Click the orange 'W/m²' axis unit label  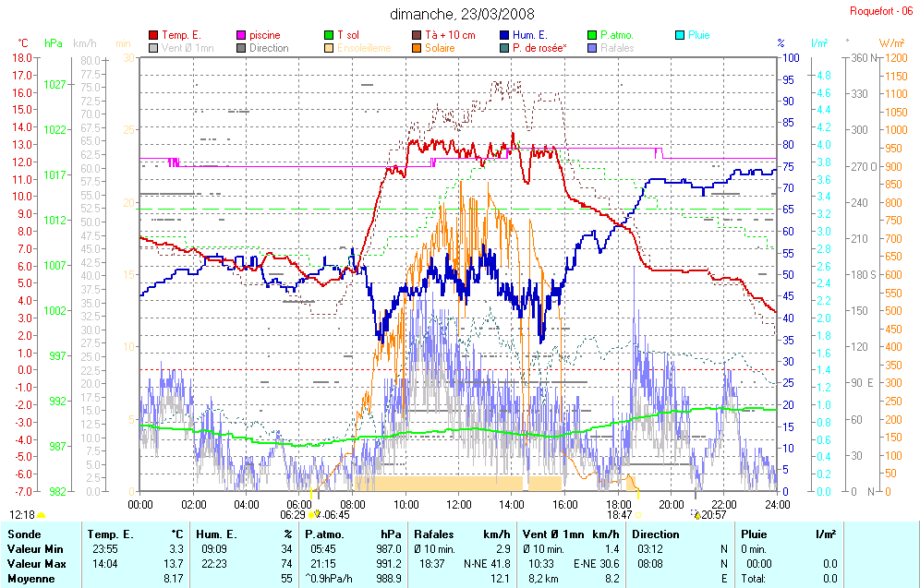(892, 43)
